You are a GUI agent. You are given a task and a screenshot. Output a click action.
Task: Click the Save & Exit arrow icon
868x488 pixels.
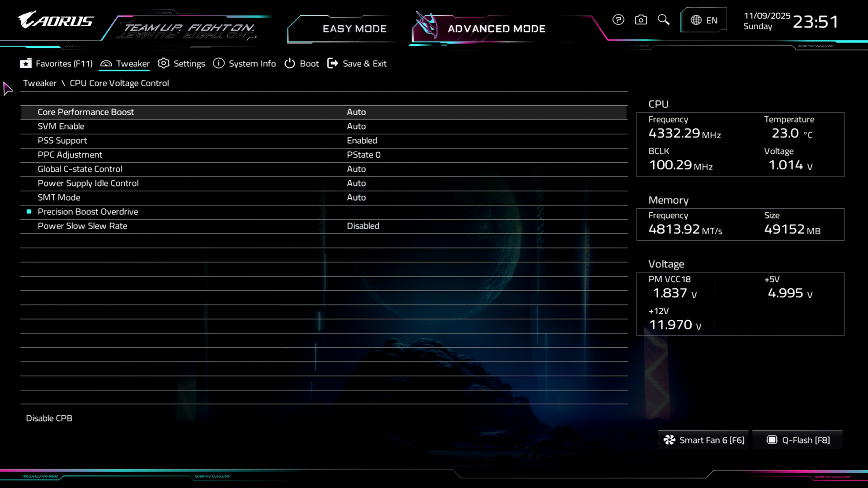pyautogui.click(x=333, y=64)
